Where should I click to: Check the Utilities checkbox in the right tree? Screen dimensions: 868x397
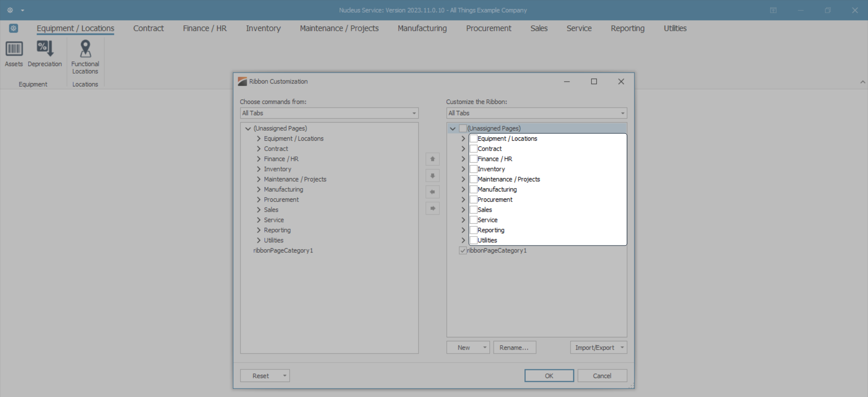[x=474, y=240]
